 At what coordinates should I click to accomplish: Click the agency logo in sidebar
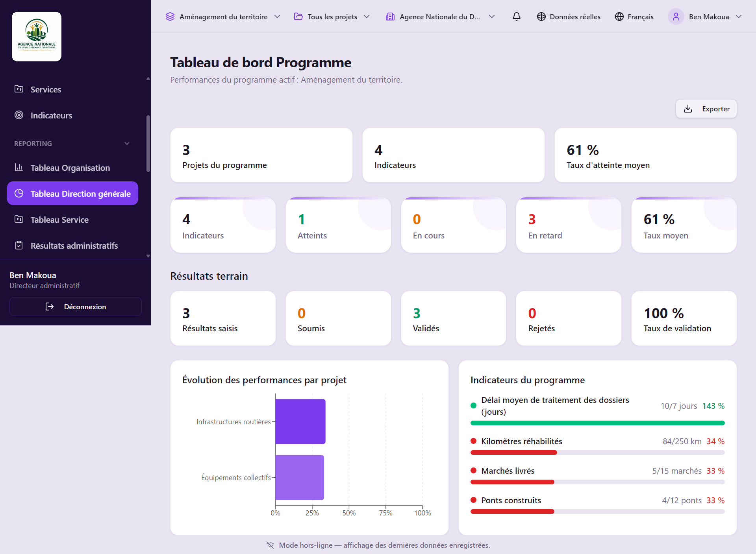pyautogui.click(x=37, y=37)
